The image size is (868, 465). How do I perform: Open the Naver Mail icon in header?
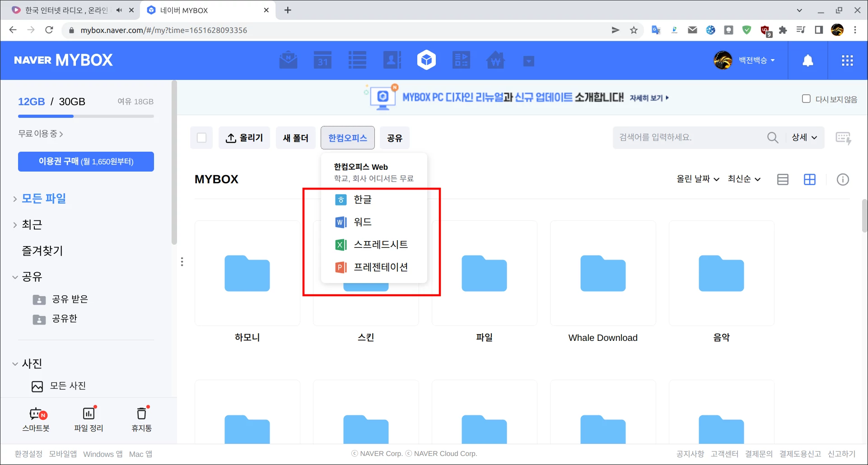[288, 60]
